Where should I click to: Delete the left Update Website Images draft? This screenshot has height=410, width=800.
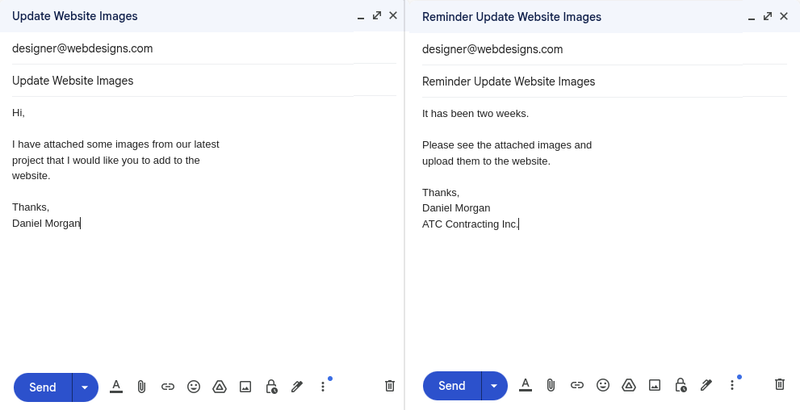390,387
